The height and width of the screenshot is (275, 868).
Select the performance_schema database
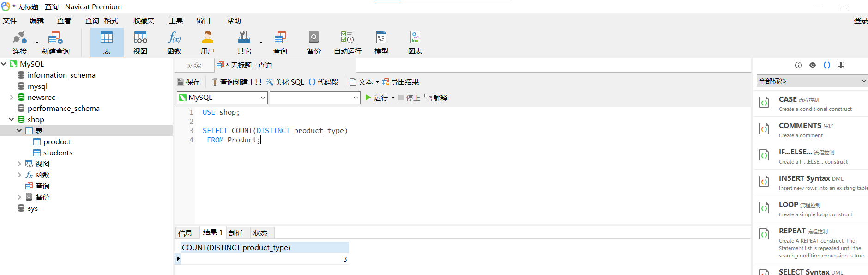click(x=64, y=108)
